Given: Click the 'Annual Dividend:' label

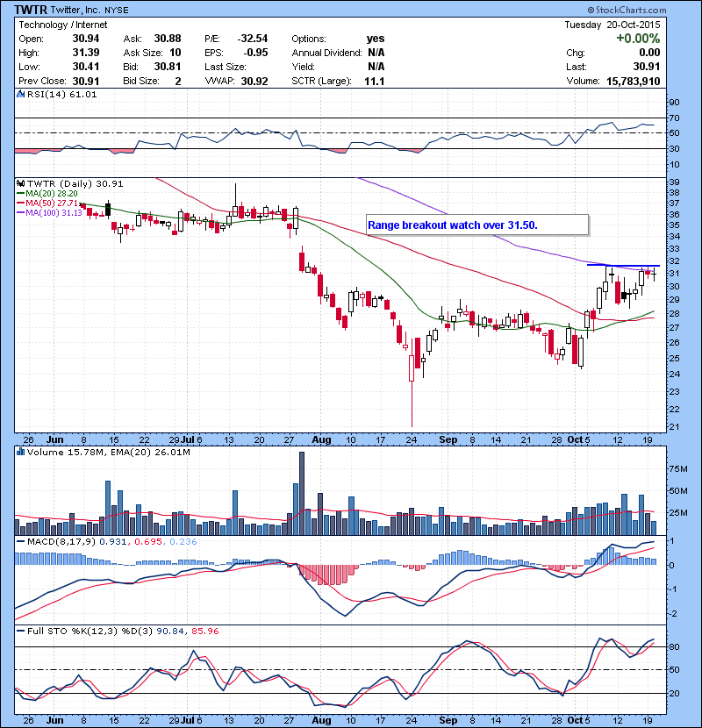Looking at the screenshot, I should click(326, 53).
